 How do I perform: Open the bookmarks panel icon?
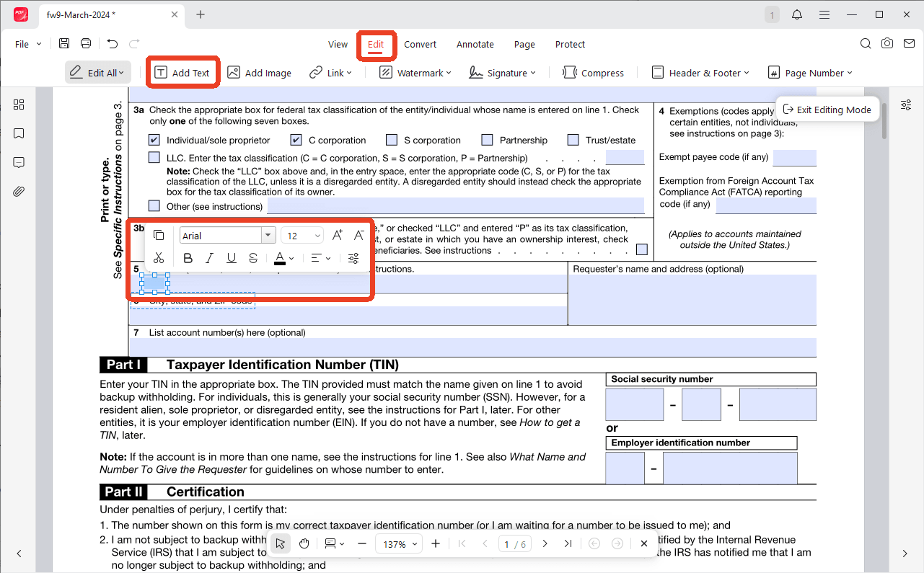(x=19, y=133)
